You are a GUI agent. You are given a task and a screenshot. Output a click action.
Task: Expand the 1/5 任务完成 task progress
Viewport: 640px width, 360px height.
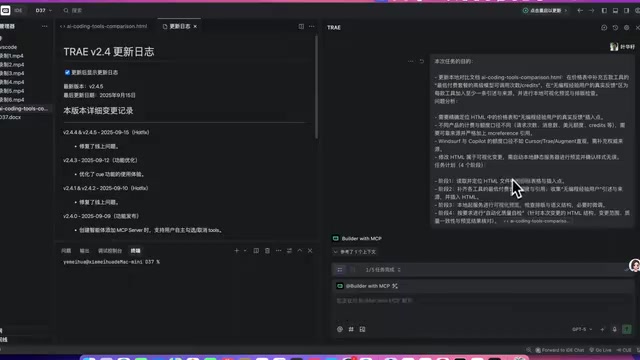[383, 270]
